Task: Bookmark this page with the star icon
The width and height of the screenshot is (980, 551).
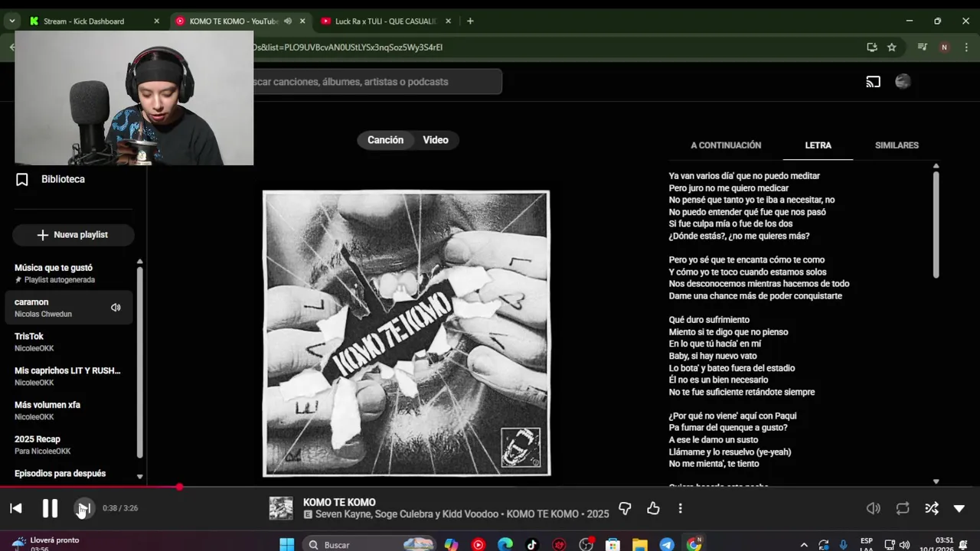Action: pyautogui.click(x=892, y=47)
